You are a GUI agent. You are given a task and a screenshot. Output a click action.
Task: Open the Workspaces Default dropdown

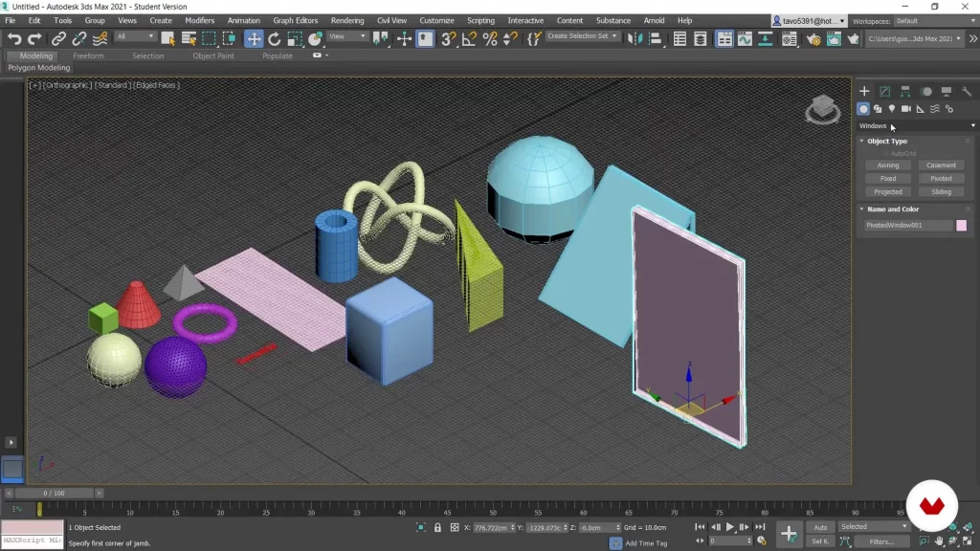935,21
